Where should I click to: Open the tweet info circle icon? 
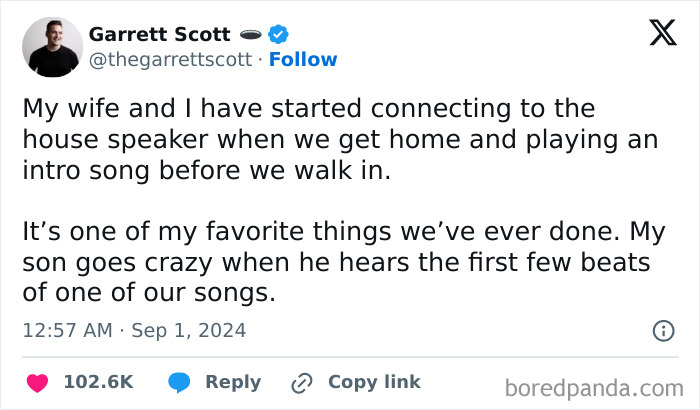(662, 330)
